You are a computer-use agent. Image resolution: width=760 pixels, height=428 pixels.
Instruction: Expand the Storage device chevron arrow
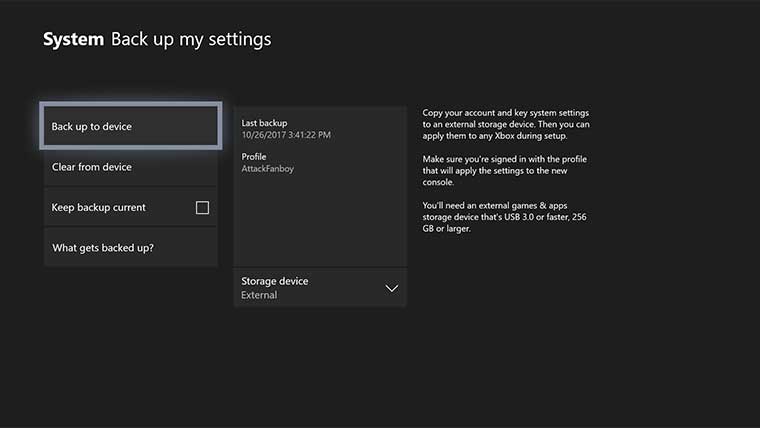pyautogui.click(x=391, y=288)
